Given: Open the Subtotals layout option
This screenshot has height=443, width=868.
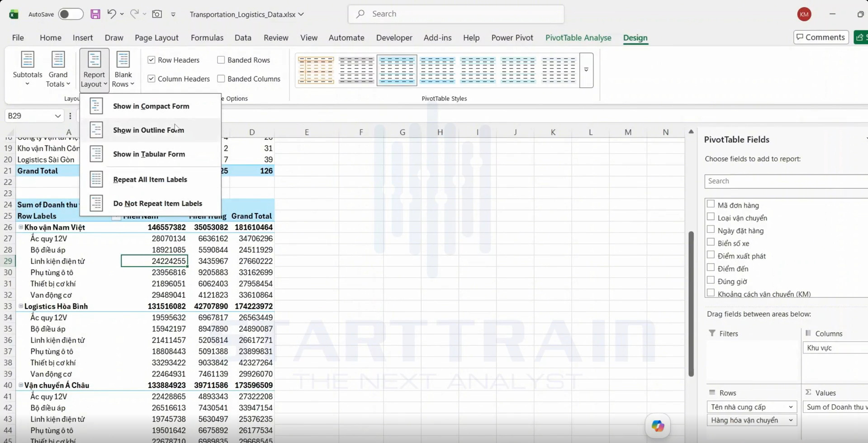Looking at the screenshot, I should coord(28,69).
